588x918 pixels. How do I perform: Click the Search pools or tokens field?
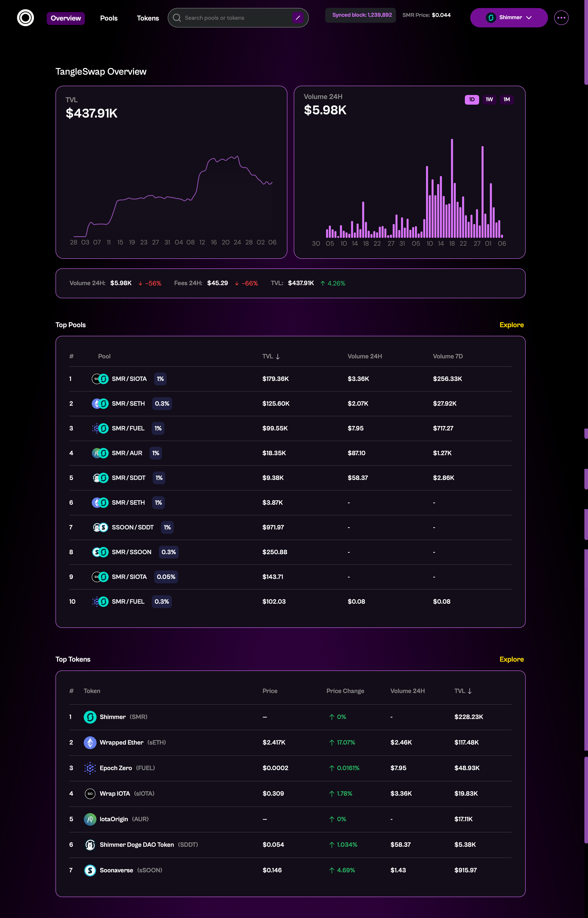[238, 18]
